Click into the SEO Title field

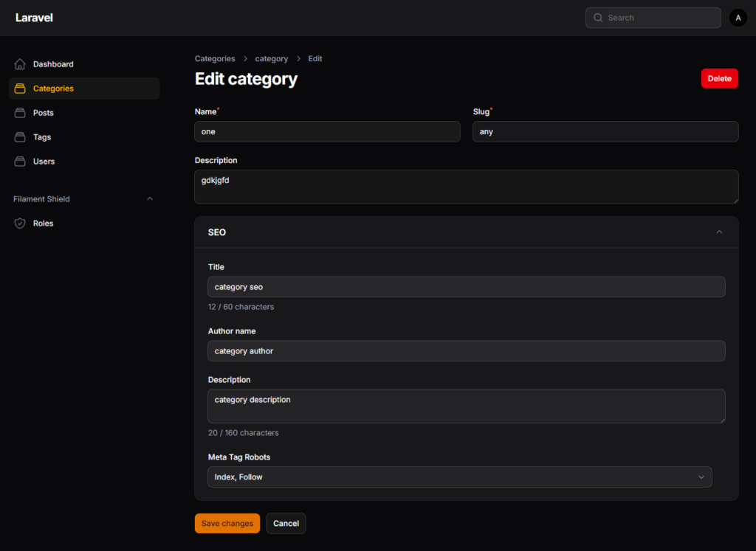tap(467, 287)
